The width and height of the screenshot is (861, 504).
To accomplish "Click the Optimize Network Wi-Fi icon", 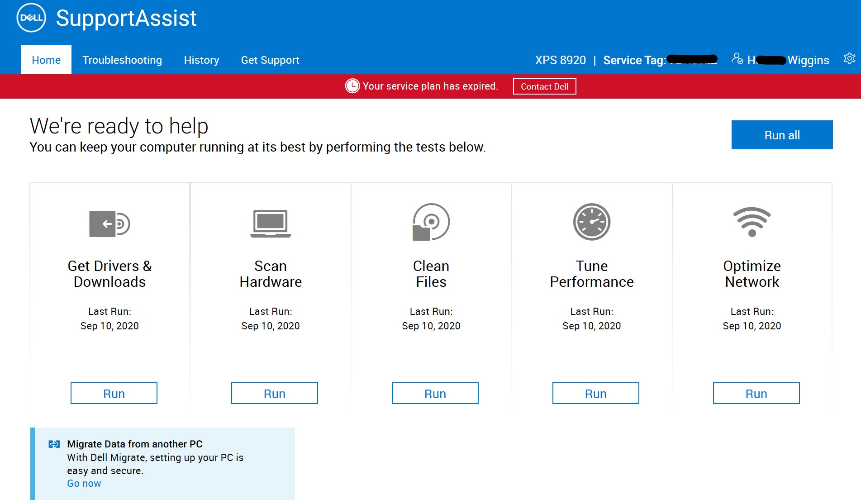I will (x=752, y=222).
